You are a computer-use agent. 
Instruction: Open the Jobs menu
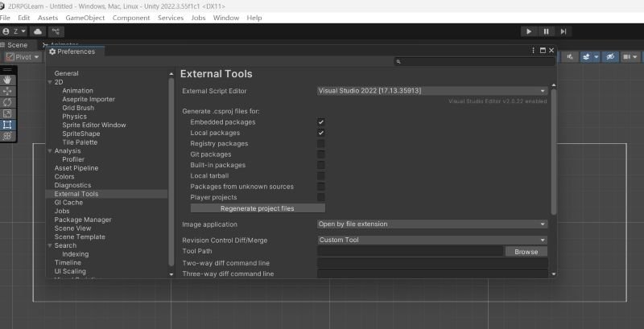[x=198, y=18]
